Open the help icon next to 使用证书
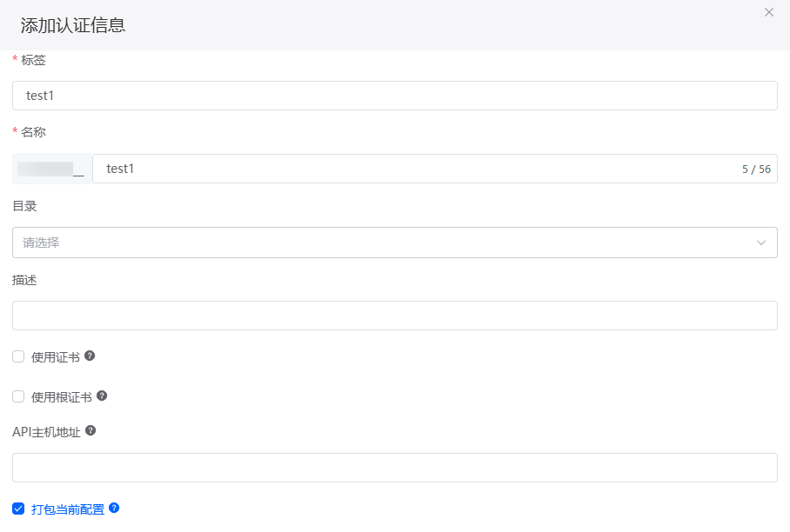Viewport: 790px width, 532px height. pos(90,356)
